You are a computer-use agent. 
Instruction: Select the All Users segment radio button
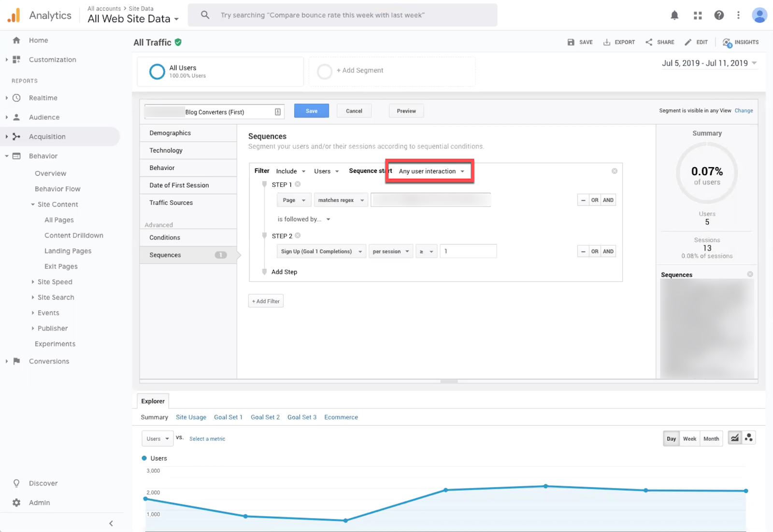(157, 71)
